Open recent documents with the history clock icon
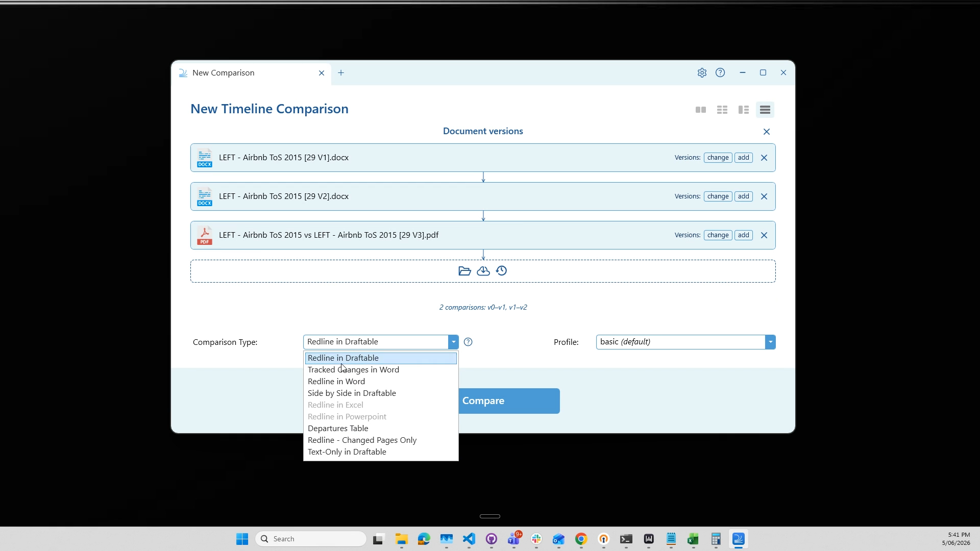The width and height of the screenshot is (980, 551). tap(501, 271)
